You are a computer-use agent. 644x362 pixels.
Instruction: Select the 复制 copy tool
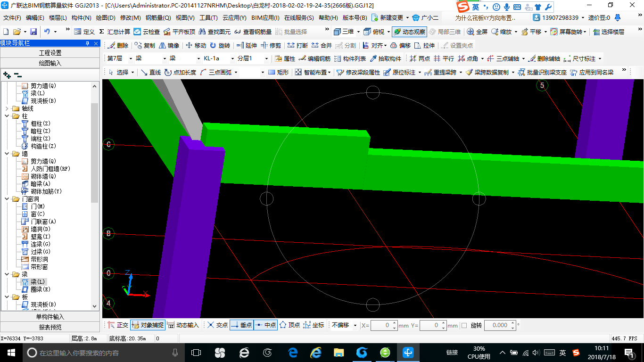coord(144,46)
